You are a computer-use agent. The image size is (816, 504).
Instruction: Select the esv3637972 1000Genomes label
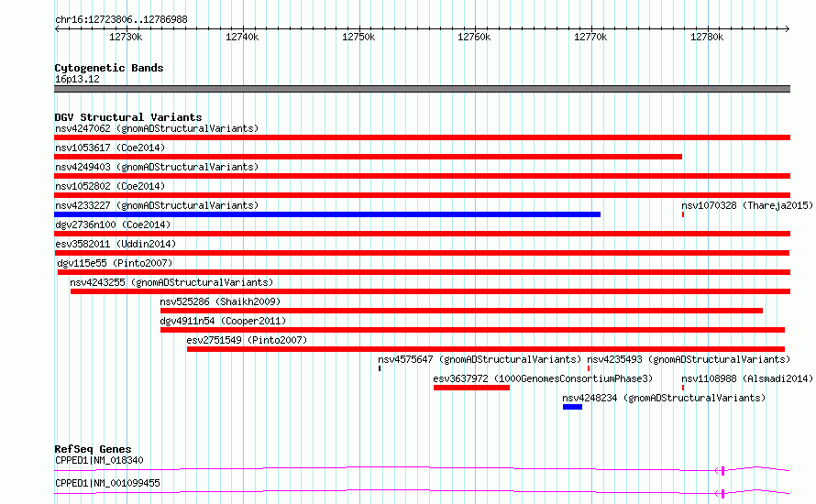[x=543, y=378]
